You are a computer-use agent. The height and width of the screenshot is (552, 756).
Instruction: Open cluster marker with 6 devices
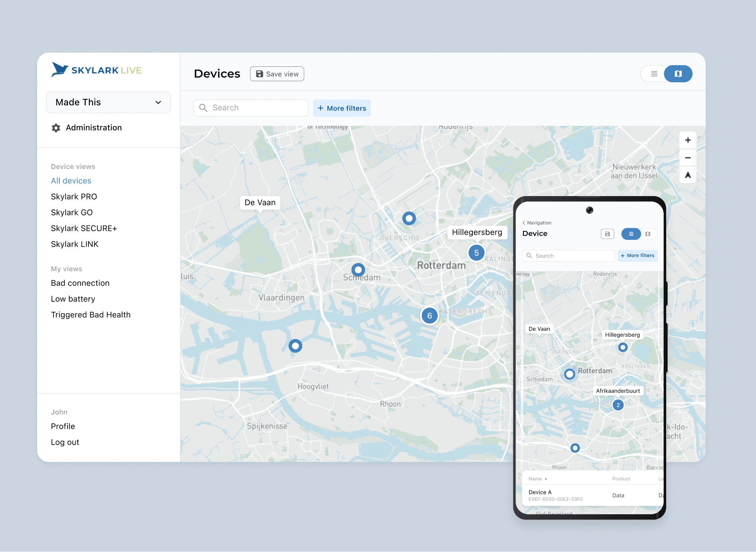(x=429, y=316)
